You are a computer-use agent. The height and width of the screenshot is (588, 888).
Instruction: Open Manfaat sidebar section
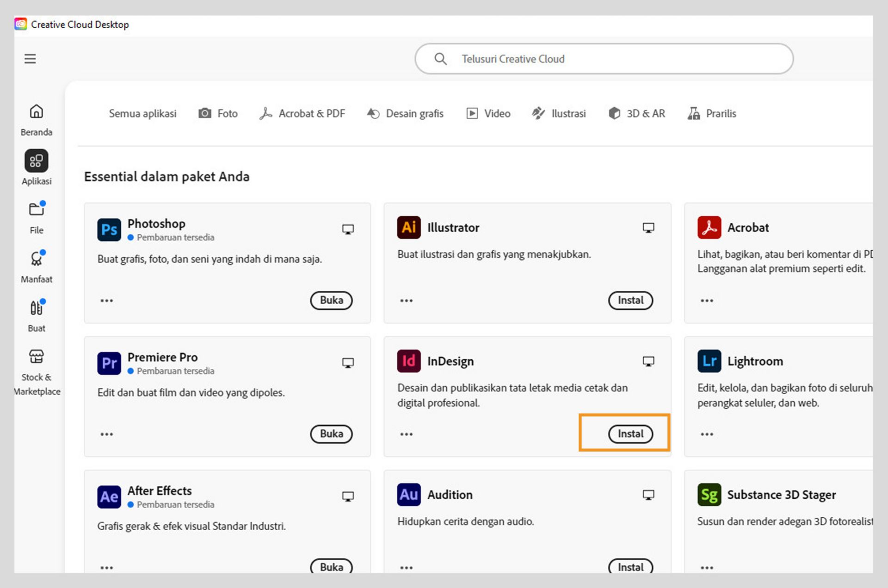click(x=36, y=259)
